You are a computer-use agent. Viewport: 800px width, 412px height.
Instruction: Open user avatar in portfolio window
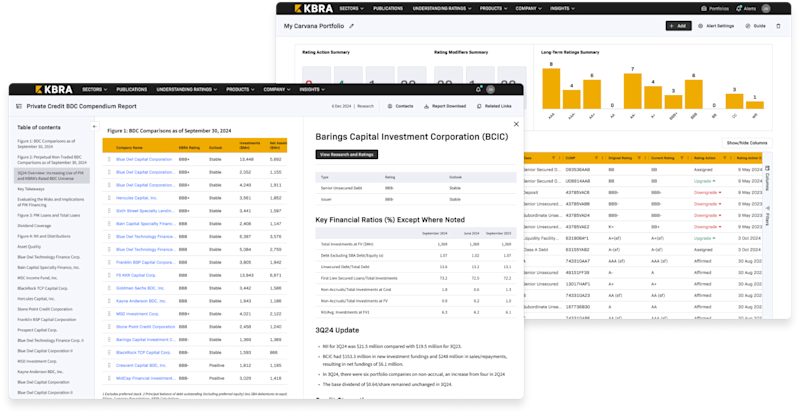(765, 8)
